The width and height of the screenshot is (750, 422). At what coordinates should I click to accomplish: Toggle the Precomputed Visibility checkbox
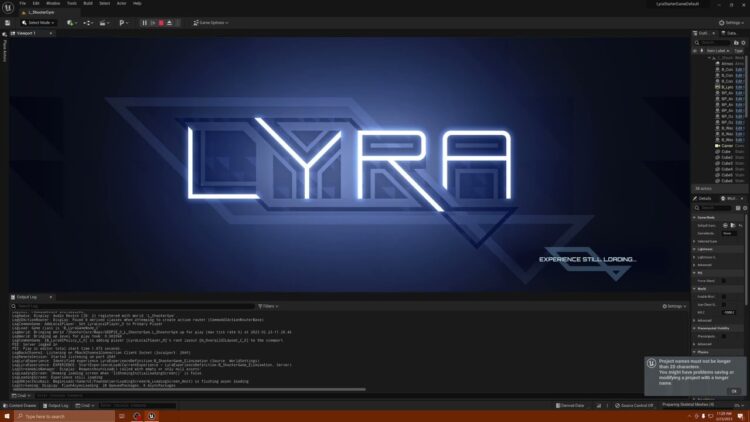click(724, 336)
